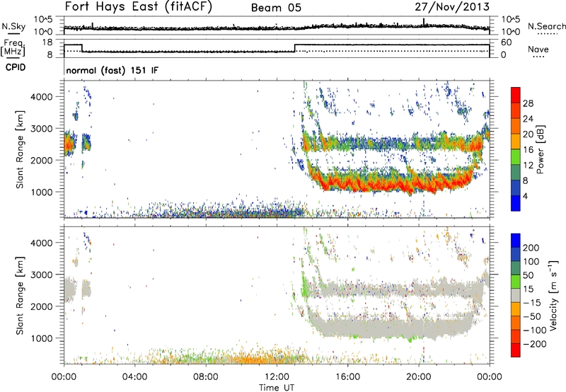Viewport: 566px width, 392px height.
Task: Click the 'N.Sky' legend label
Action: [x=13, y=26]
